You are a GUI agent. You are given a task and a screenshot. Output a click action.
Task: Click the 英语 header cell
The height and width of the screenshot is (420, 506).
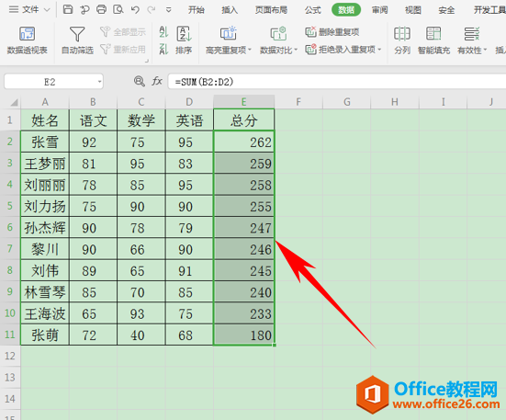tap(189, 120)
